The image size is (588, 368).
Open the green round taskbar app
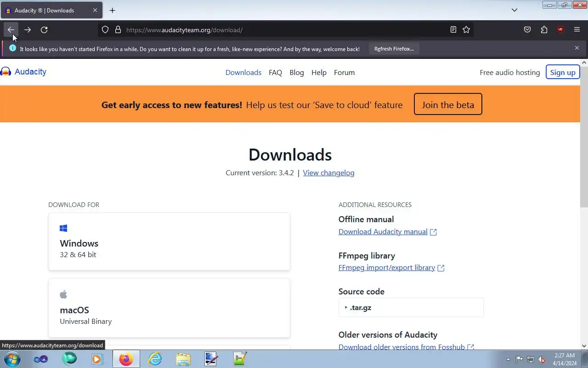pyautogui.click(x=69, y=359)
